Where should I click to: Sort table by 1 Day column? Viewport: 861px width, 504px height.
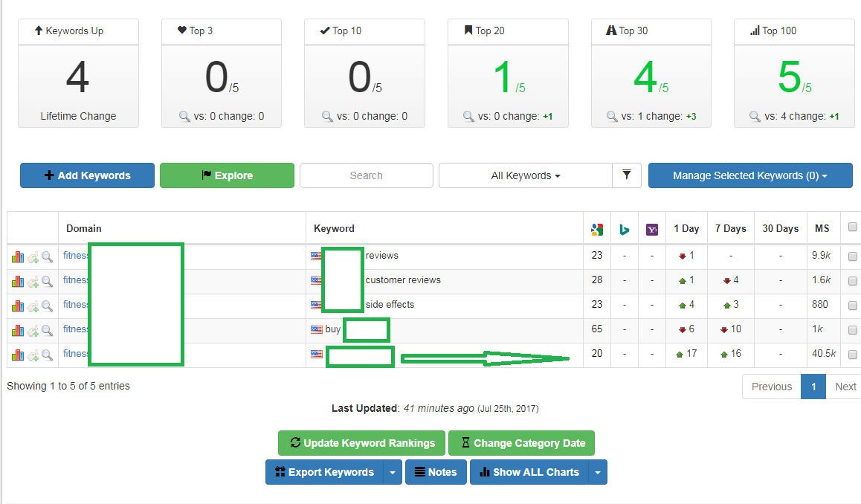686,228
